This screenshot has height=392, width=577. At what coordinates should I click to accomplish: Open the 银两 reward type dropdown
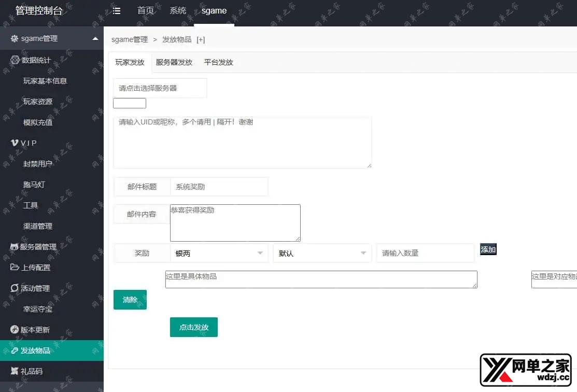(x=219, y=253)
